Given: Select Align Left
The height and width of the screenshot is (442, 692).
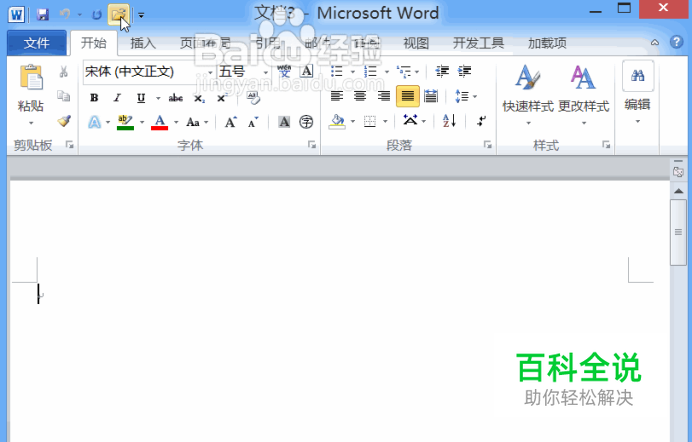Looking at the screenshot, I should pos(337,96).
